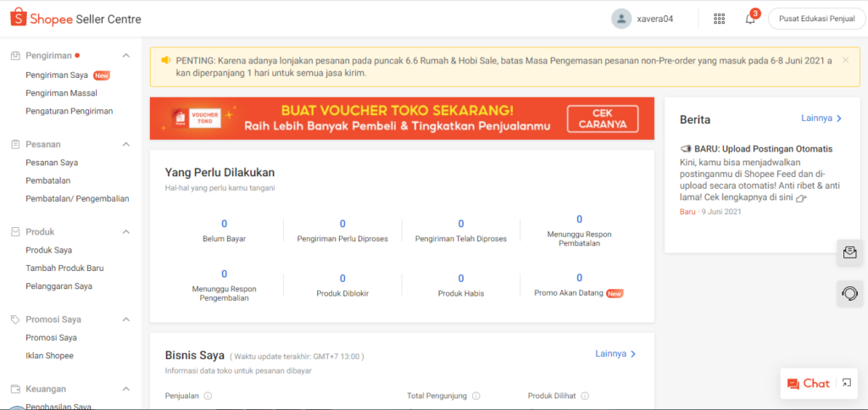
Task: Expand the Chat window panel
Action: (x=845, y=383)
